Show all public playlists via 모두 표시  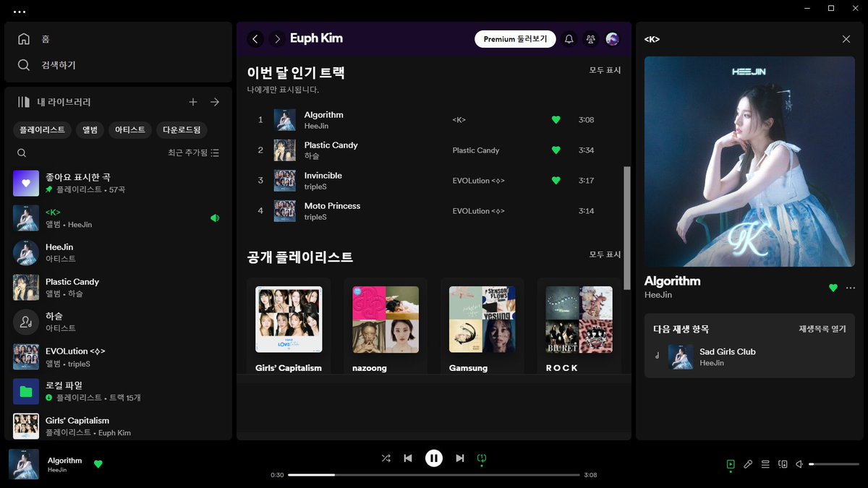[605, 254]
